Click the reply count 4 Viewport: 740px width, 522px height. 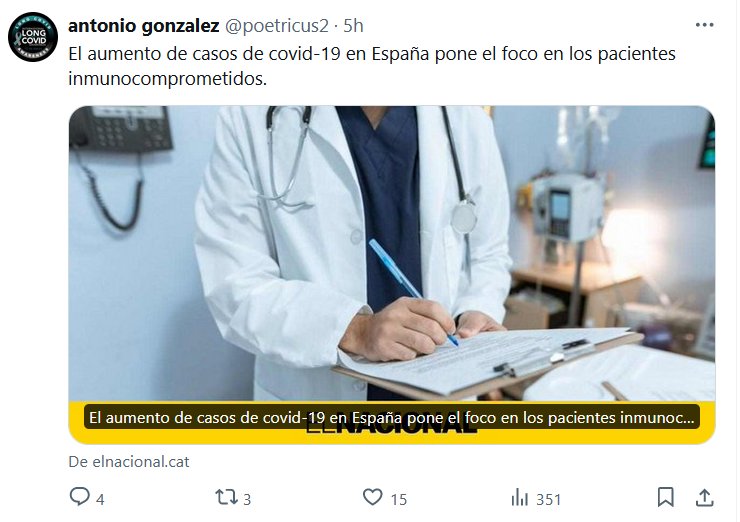click(100, 499)
